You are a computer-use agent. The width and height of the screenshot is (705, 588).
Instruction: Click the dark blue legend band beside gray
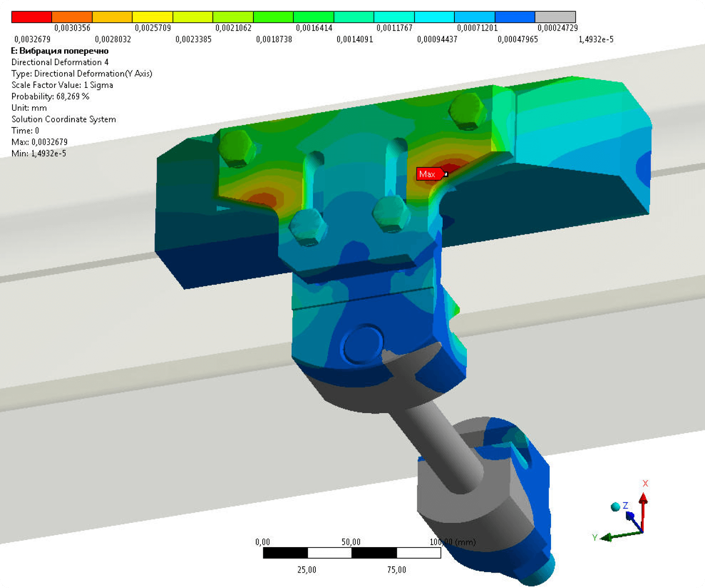(x=515, y=17)
